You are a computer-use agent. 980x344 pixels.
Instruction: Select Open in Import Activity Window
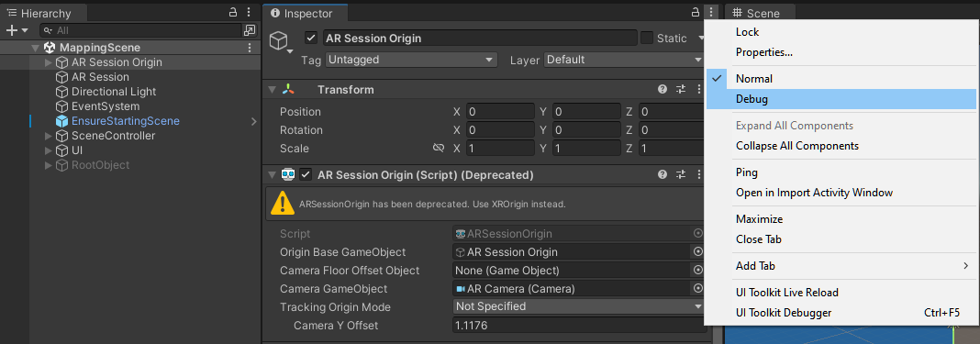point(841,193)
